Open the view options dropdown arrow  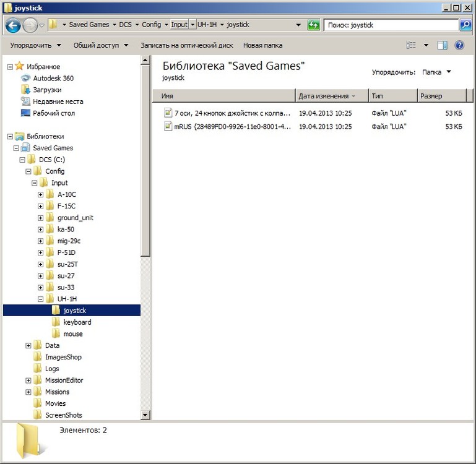click(426, 45)
